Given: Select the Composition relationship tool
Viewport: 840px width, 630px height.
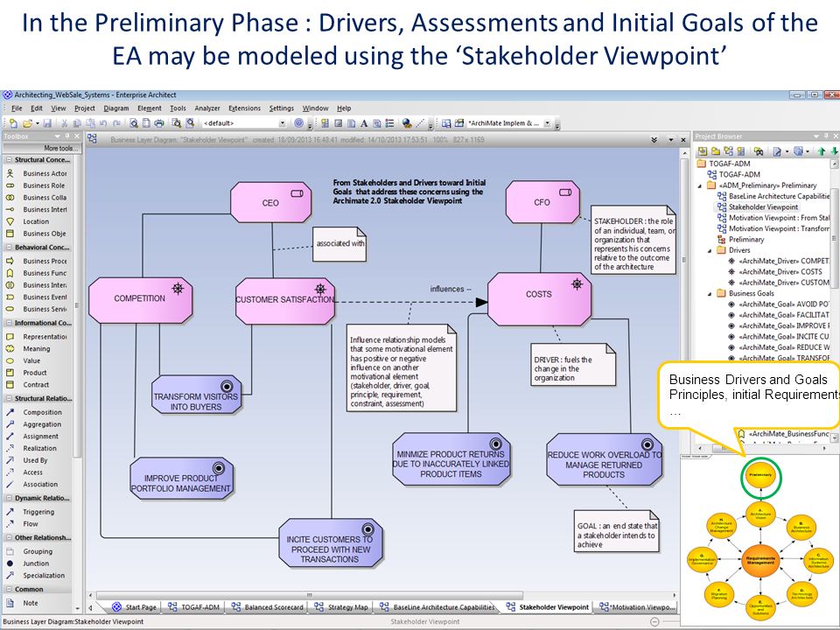Looking at the screenshot, I should coord(37,412).
